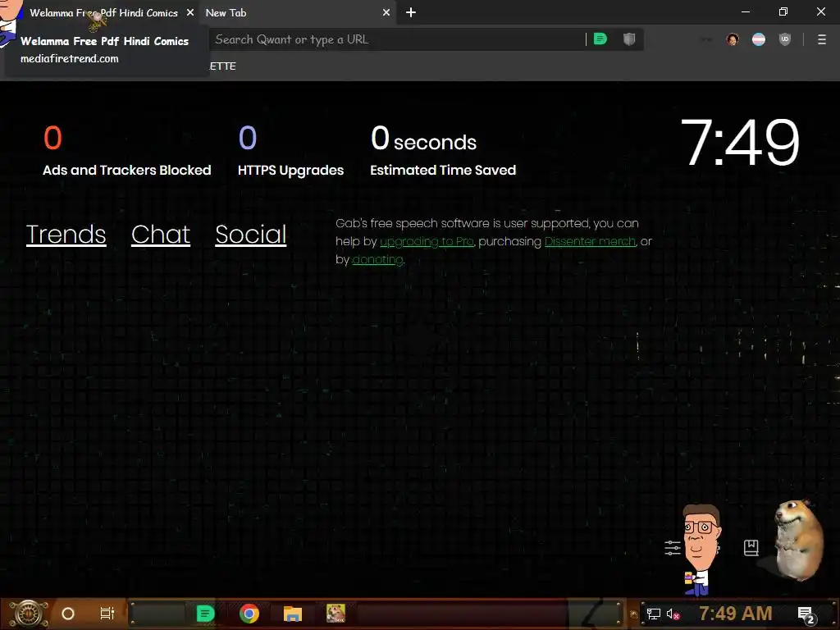Viewport: 840px width, 630px height.
Task: Click the hamster mascot on the page
Action: (x=798, y=540)
